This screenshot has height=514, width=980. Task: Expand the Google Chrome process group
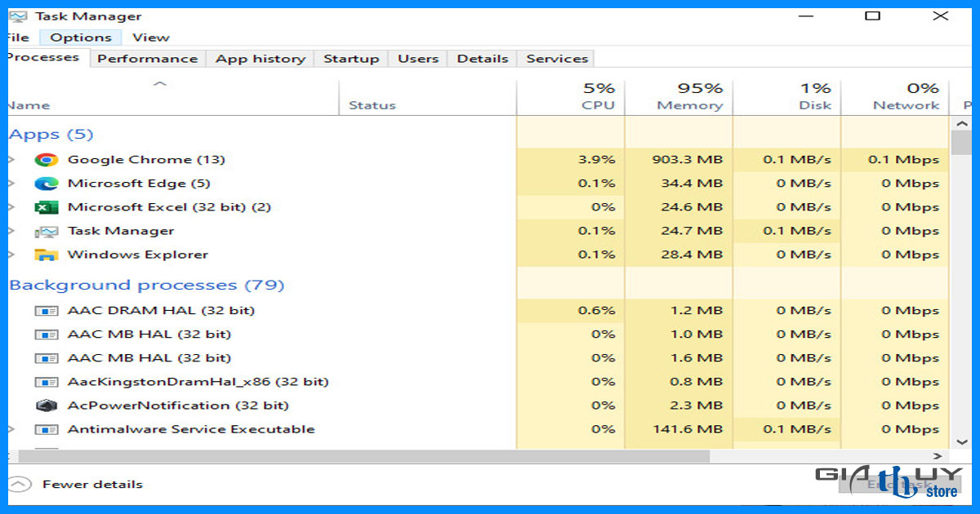(11, 160)
